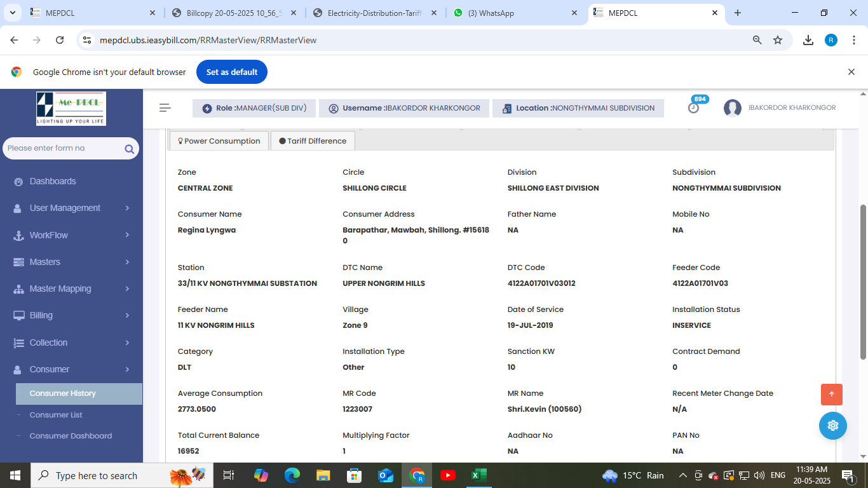Bookmark this page with the star icon
Image resolution: width=868 pixels, height=488 pixels.
point(778,40)
